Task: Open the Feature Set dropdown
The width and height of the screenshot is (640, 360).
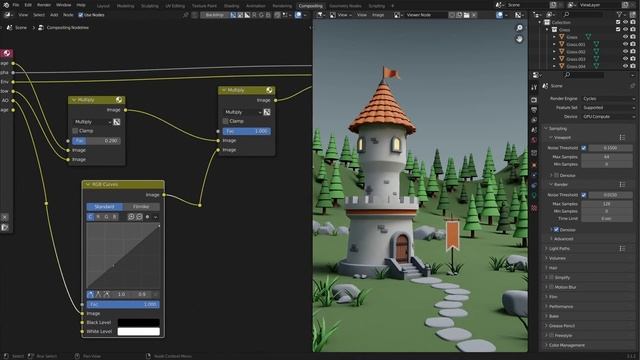Action: (609, 108)
